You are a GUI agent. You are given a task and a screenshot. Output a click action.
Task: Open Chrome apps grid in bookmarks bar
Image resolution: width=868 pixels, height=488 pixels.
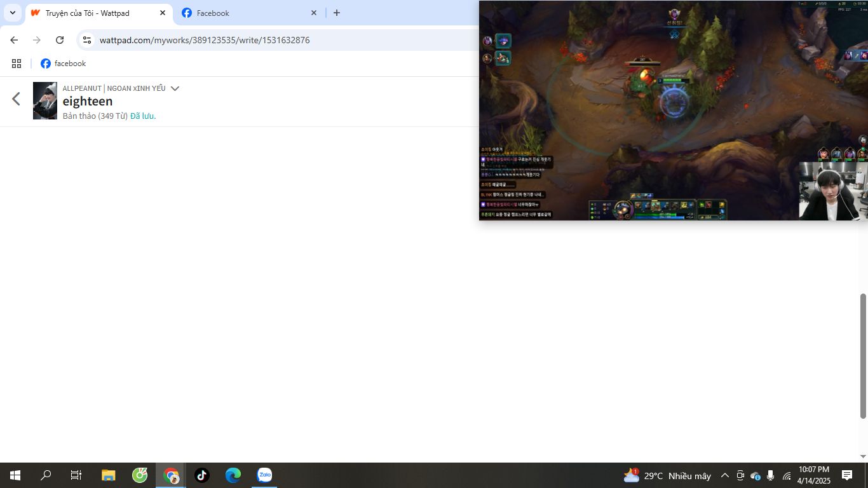(17, 64)
